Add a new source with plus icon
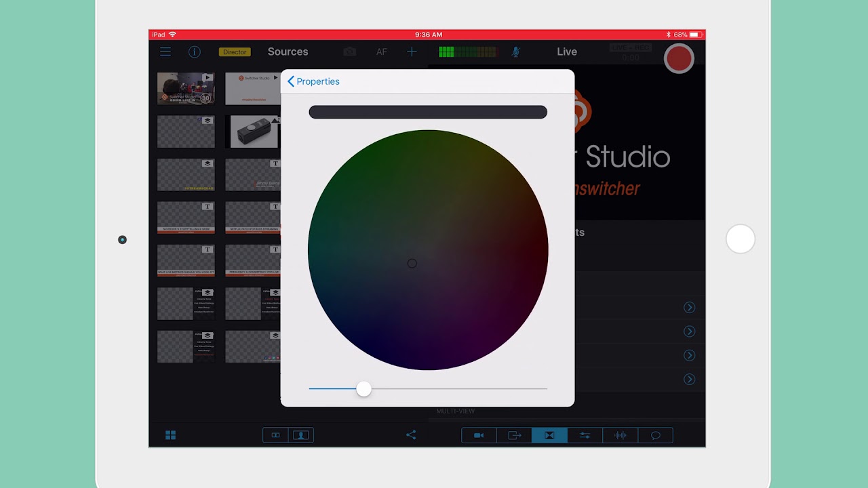Viewport: 868px width, 488px height. [x=412, y=52]
